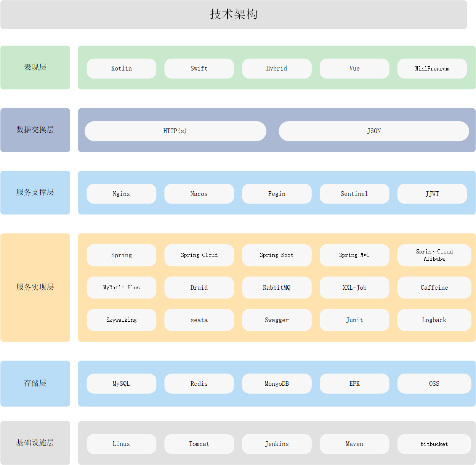Select the Logback box
This screenshot has height=465, width=476.
pyautogui.click(x=434, y=320)
